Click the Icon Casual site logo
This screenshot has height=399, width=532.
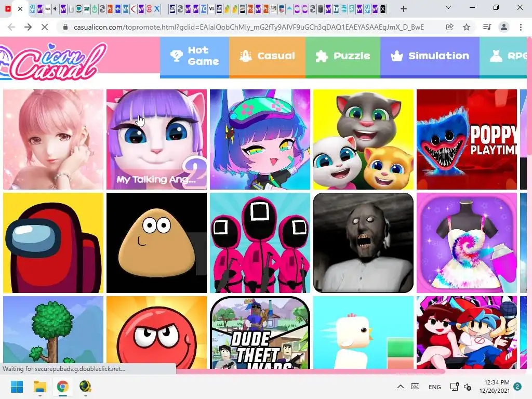[x=54, y=61]
